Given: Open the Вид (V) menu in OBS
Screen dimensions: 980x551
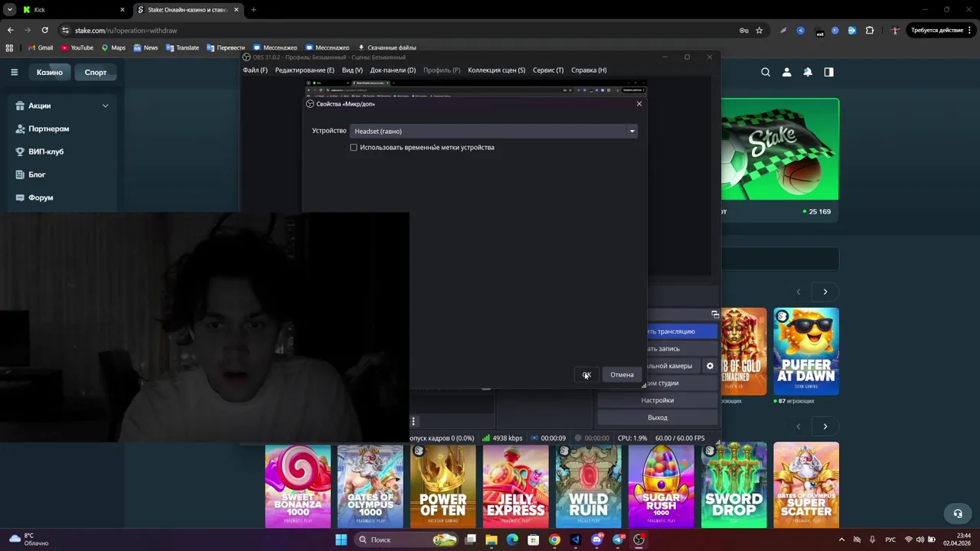Looking at the screenshot, I should 352,70.
